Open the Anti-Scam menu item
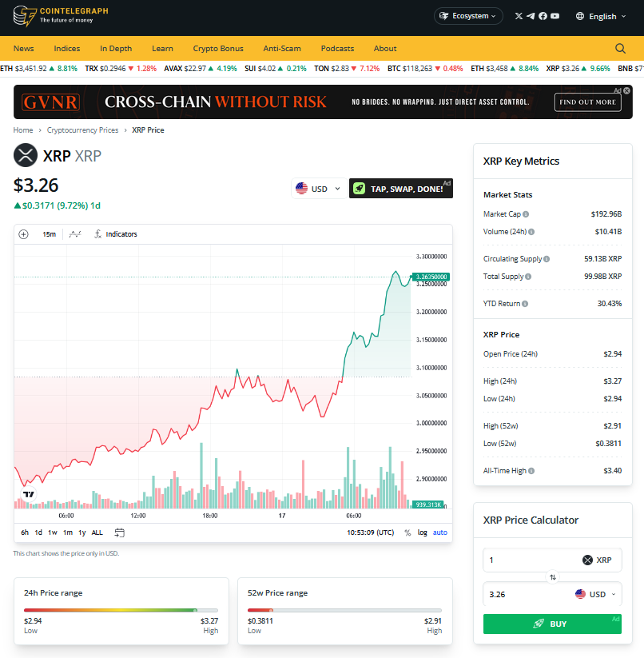The width and height of the screenshot is (644, 658). click(x=282, y=48)
